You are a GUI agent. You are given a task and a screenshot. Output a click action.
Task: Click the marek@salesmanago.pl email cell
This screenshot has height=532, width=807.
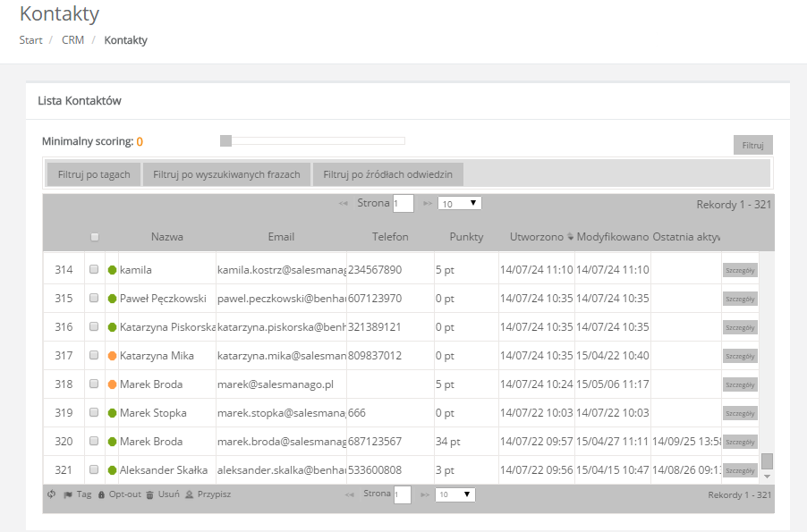281,384
